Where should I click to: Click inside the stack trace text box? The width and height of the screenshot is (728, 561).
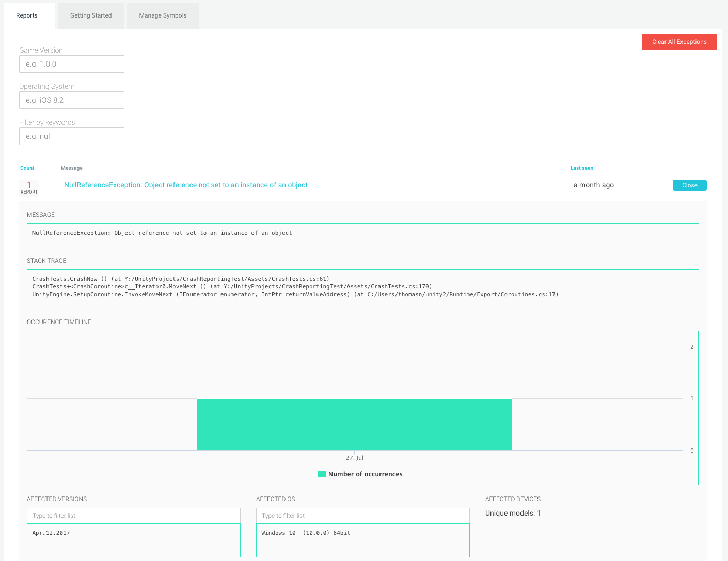point(362,286)
